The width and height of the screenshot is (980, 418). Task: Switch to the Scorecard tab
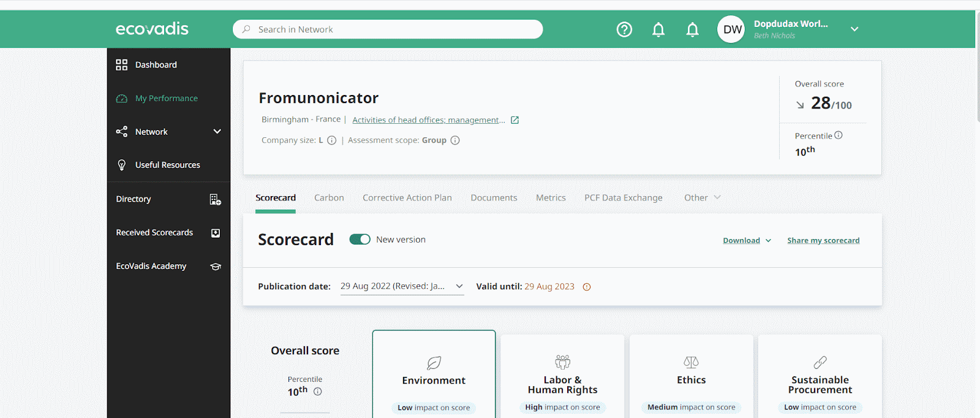[276, 198]
